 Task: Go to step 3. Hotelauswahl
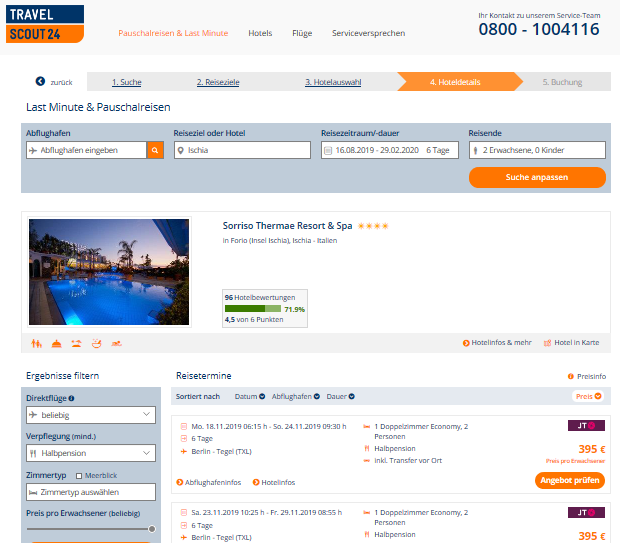click(333, 82)
